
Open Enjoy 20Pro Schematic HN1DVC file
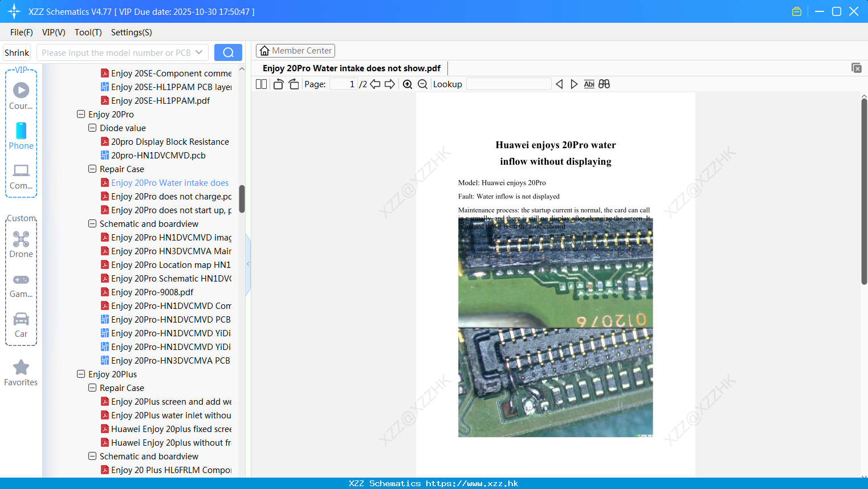coord(171,278)
